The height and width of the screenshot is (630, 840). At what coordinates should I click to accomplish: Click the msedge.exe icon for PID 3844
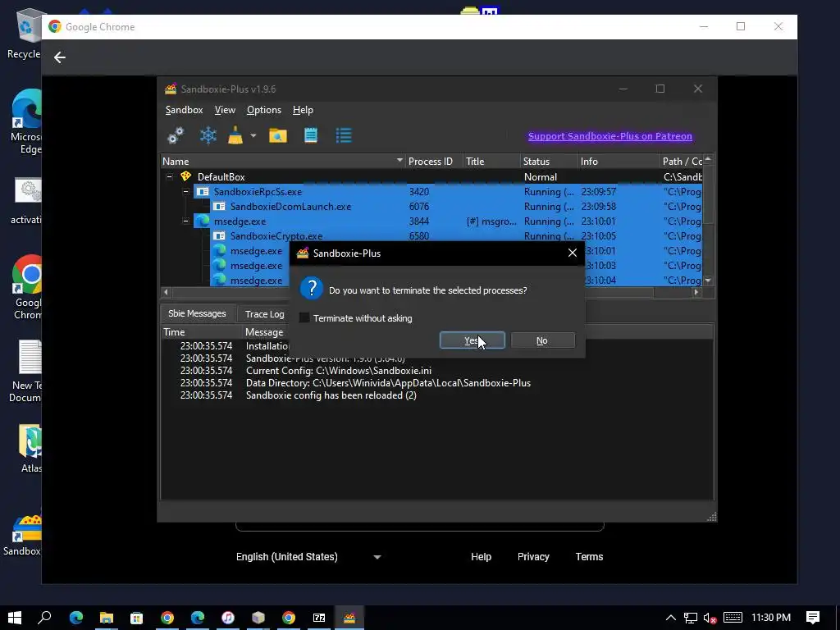point(202,221)
